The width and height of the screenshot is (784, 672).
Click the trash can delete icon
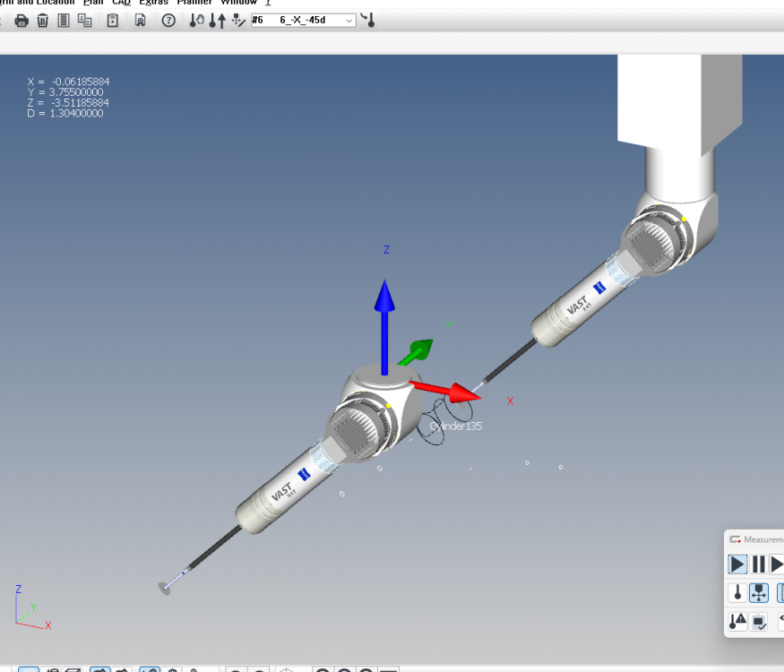pyautogui.click(x=42, y=21)
